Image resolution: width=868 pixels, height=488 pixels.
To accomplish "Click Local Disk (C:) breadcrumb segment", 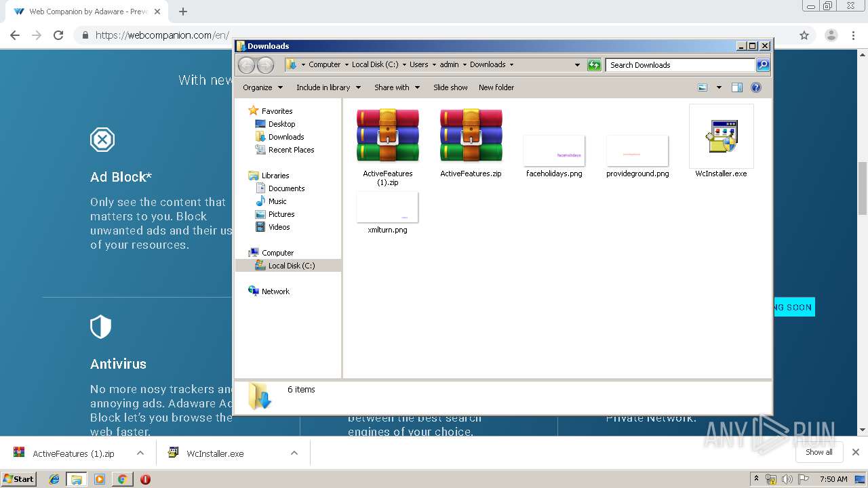I will [375, 64].
